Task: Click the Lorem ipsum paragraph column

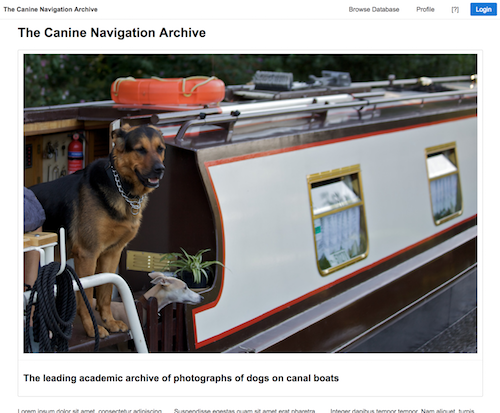Action: coord(90,411)
